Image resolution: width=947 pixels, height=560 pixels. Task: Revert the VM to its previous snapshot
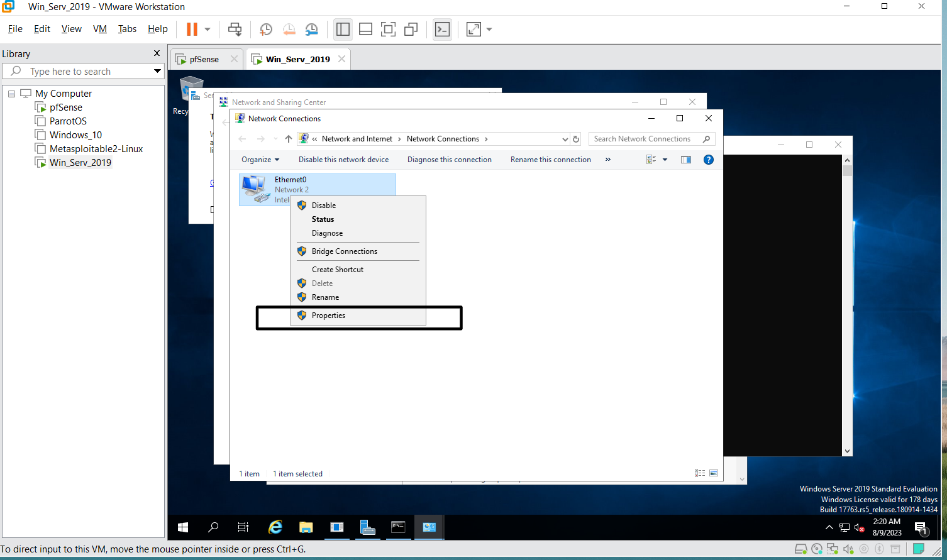(x=289, y=29)
